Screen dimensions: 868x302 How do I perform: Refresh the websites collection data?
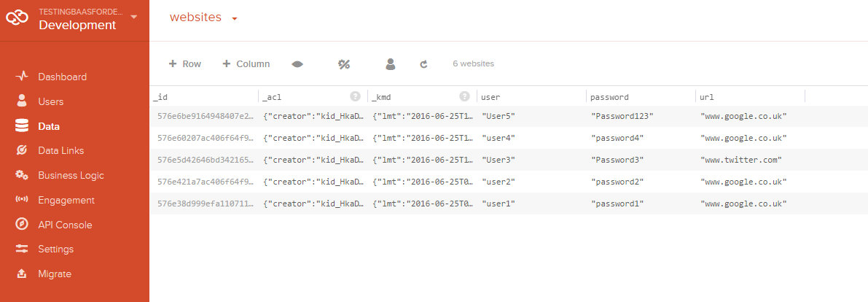[x=423, y=64]
